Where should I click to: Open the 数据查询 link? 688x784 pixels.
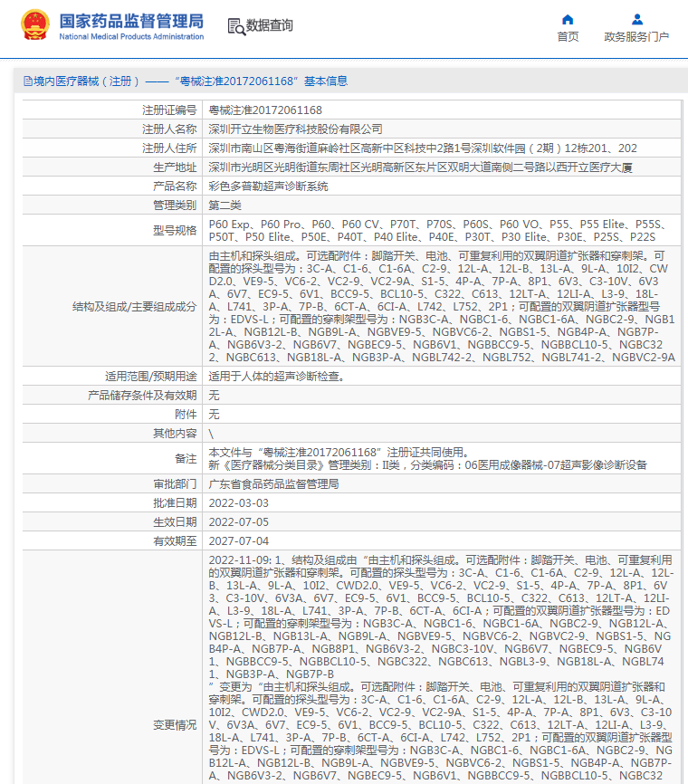pyautogui.click(x=269, y=25)
